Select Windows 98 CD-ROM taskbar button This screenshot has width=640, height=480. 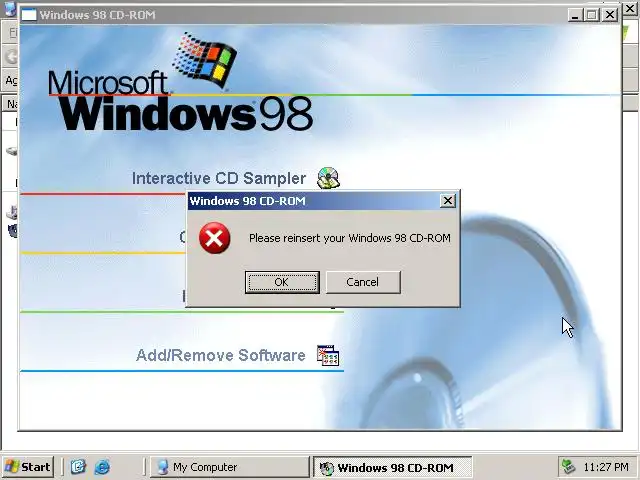[393, 467]
